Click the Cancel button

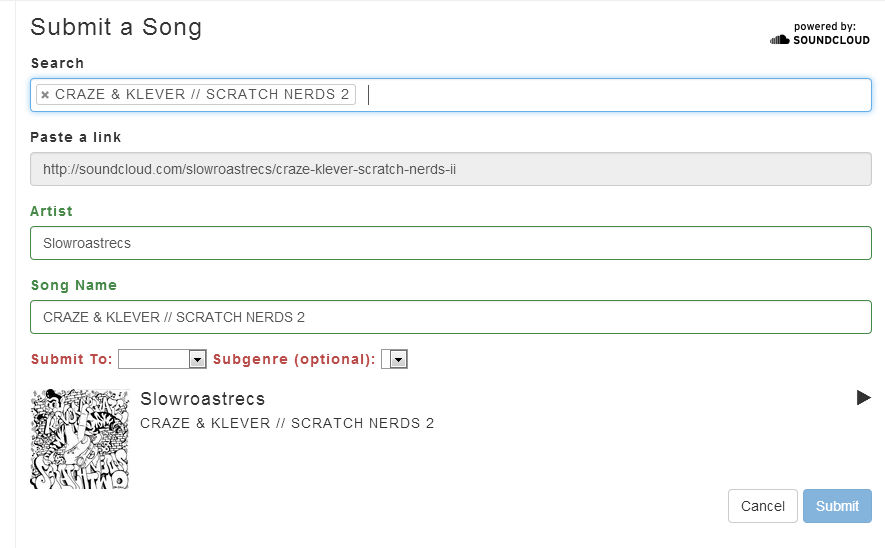click(x=763, y=506)
